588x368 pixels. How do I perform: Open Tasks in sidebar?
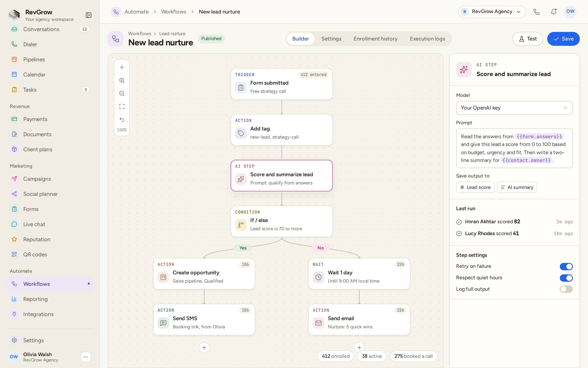pyautogui.click(x=50, y=90)
